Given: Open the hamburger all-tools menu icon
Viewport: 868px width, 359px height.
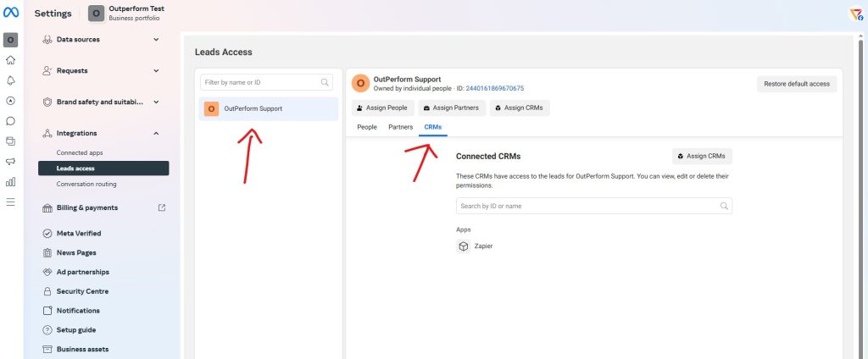Looking at the screenshot, I should (11, 202).
